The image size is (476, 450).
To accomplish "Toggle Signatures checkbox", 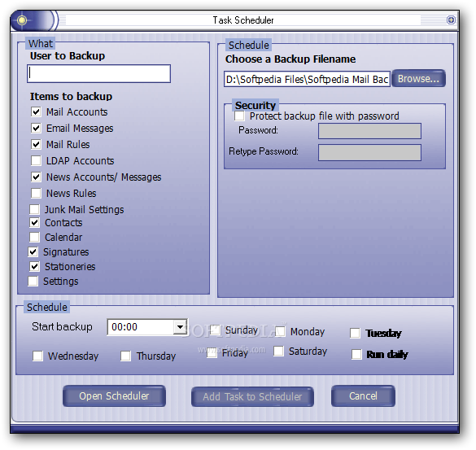I will [33, 251].
